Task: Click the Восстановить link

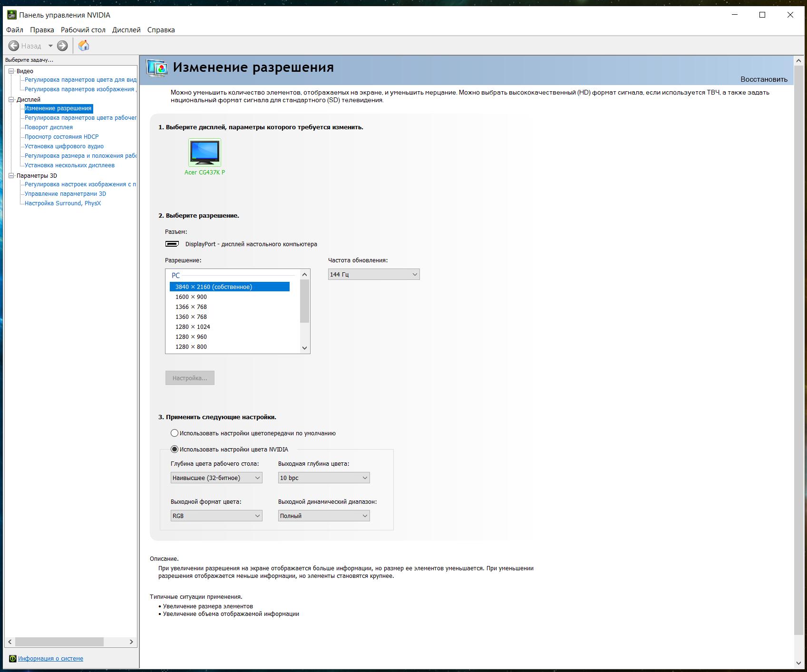Action: point(764,79)
